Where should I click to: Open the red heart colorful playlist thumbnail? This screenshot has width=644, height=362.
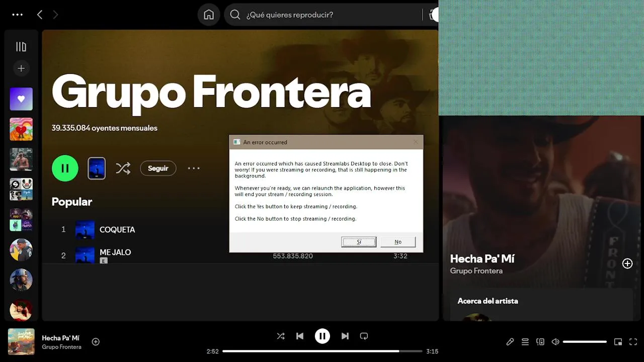pos(21,129)
